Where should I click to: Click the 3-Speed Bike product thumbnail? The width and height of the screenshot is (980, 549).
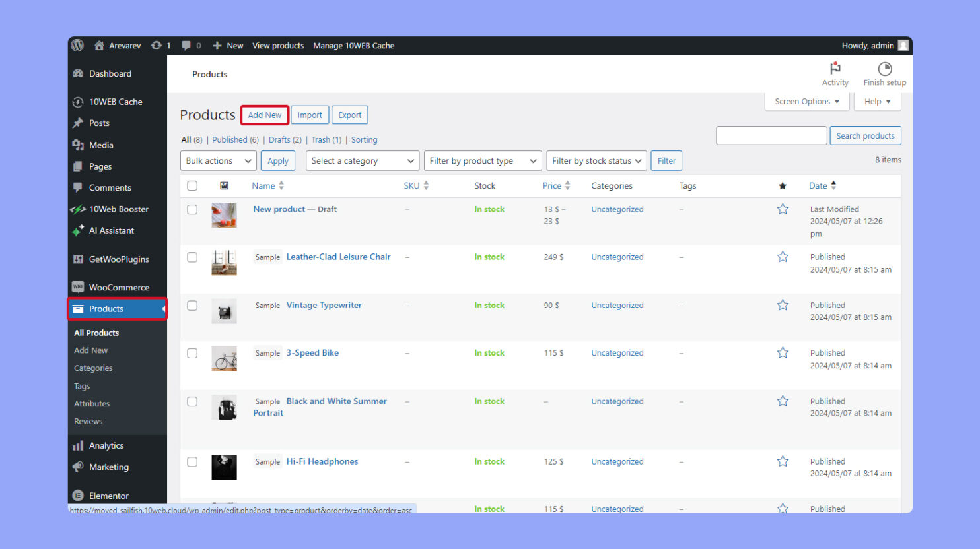coord(224,359)
